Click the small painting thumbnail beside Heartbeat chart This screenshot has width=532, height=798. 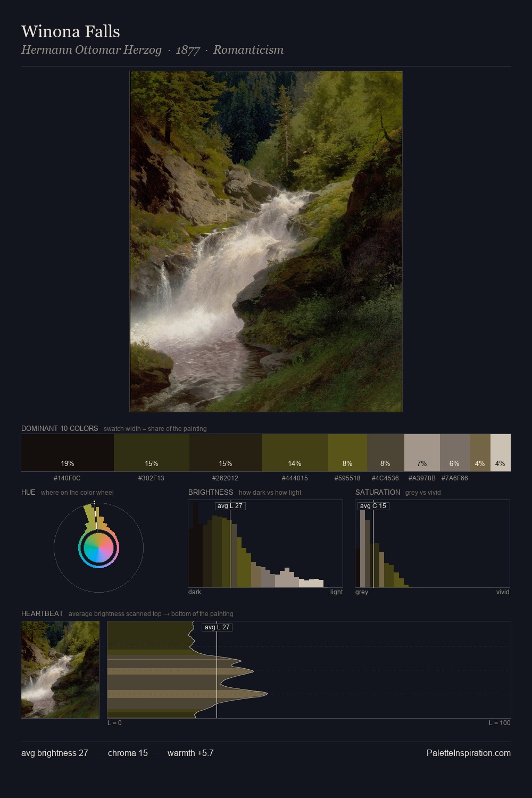(60, 670)
